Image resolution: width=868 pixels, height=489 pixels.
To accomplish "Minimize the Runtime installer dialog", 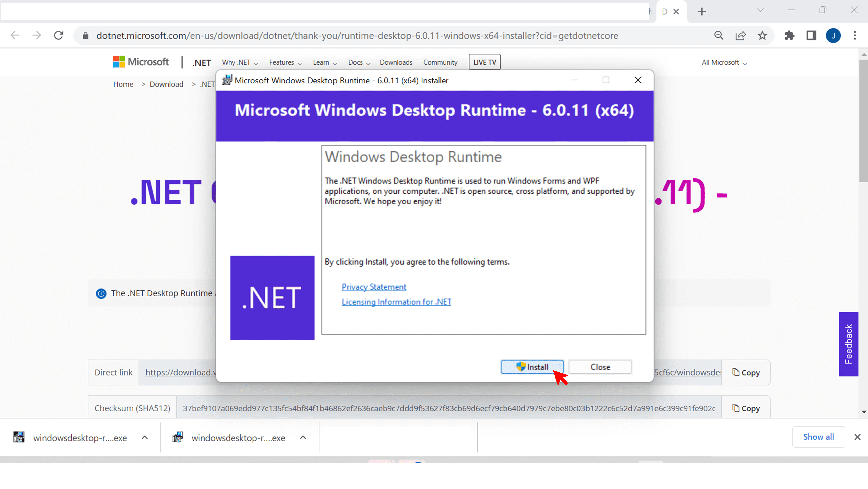I will click(x=575, y=80).
